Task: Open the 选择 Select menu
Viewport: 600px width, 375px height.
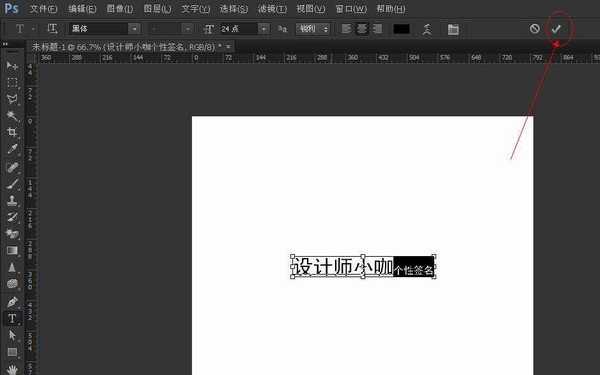Action: coord(234,8)
